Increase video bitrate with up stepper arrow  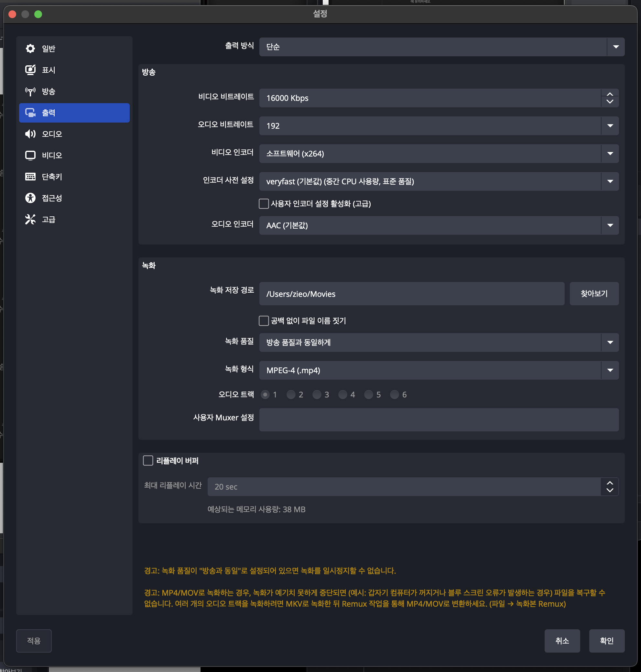610,94
